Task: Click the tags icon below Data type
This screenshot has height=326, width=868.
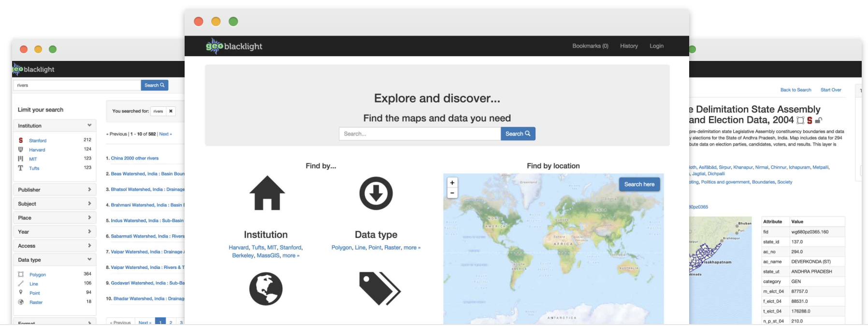Action: [379, 289]
